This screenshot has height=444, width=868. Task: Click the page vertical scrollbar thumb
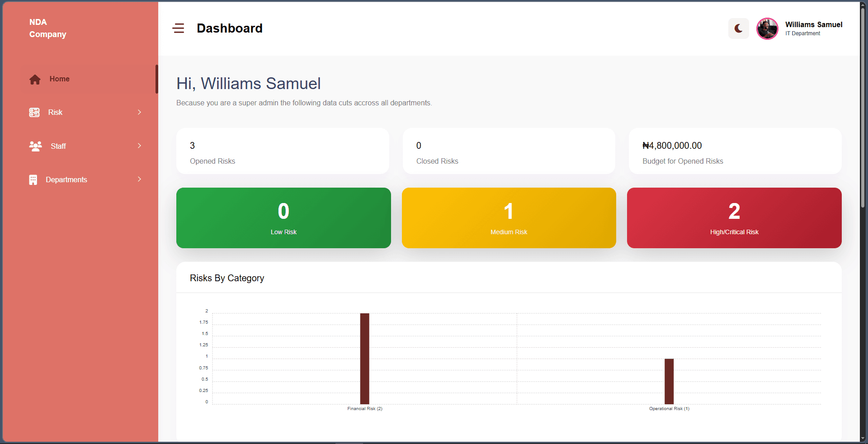pyautogui.click(x=863, y=109)
